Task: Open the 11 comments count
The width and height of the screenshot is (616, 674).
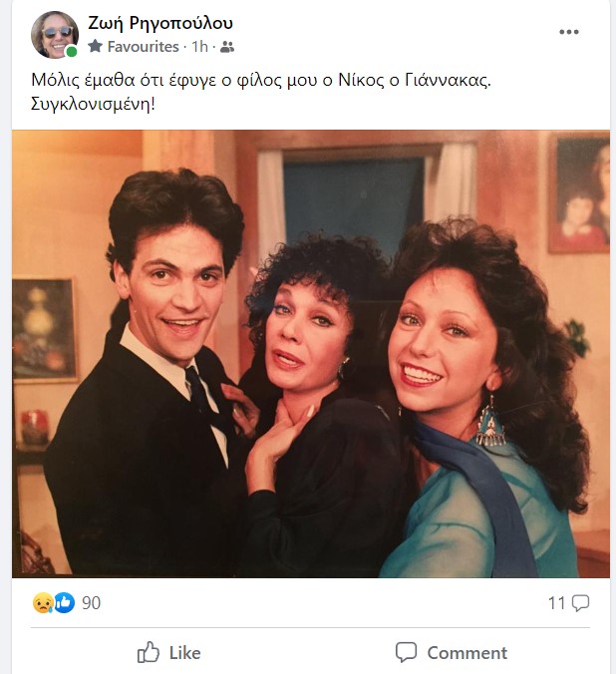Action: (556, 603)
